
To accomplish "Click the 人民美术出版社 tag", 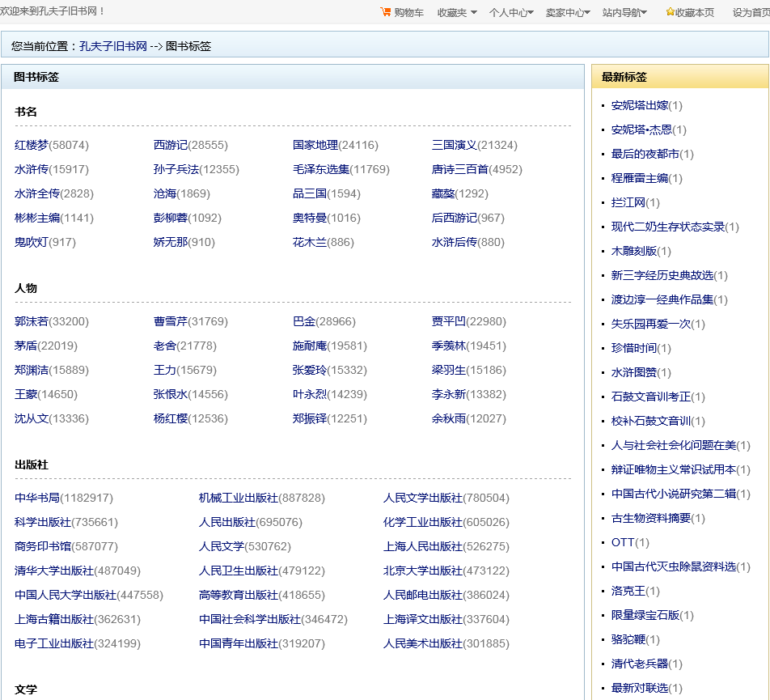I will point(423,643).
